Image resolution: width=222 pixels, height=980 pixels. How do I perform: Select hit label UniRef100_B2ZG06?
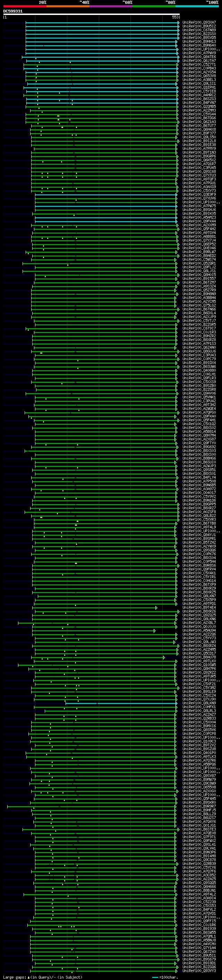pyautogui.click(x=199, y=967)
